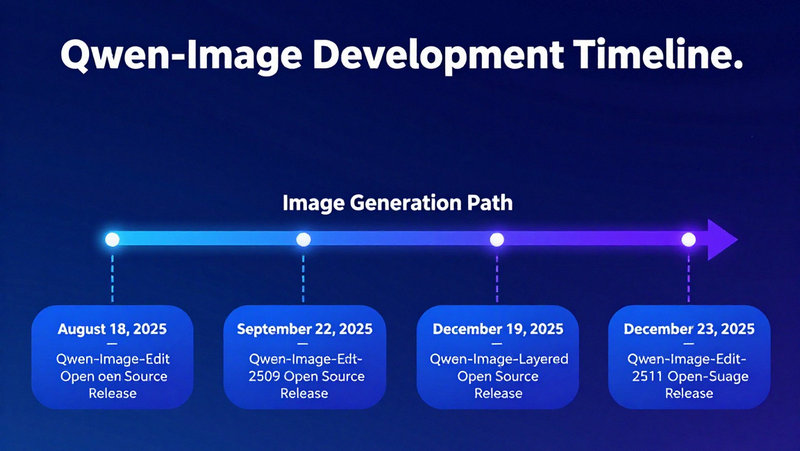Select the Qwen-Image-Edit Open Source Release card
This screenshot has height=451, width=800.
112,357
